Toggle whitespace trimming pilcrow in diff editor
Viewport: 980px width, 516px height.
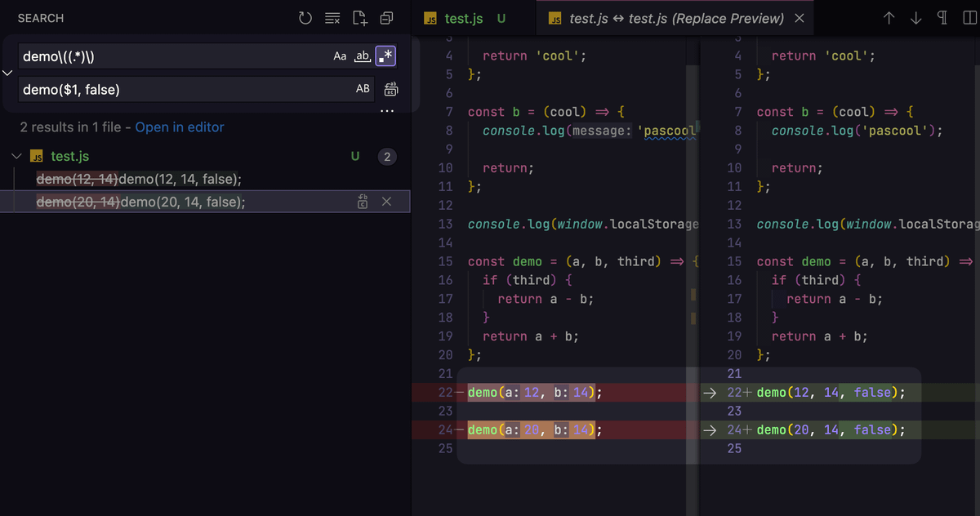(942, 18)
